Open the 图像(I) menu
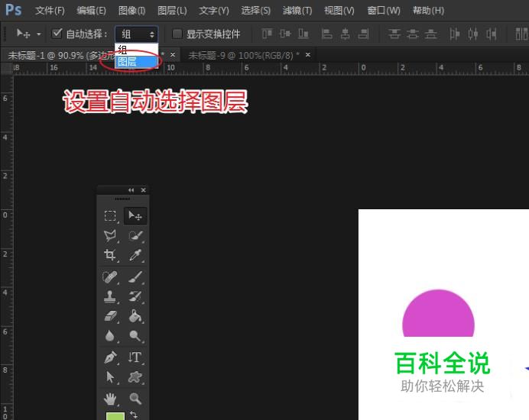The height and width of the screenshot is (420, 529). (131, 11)
